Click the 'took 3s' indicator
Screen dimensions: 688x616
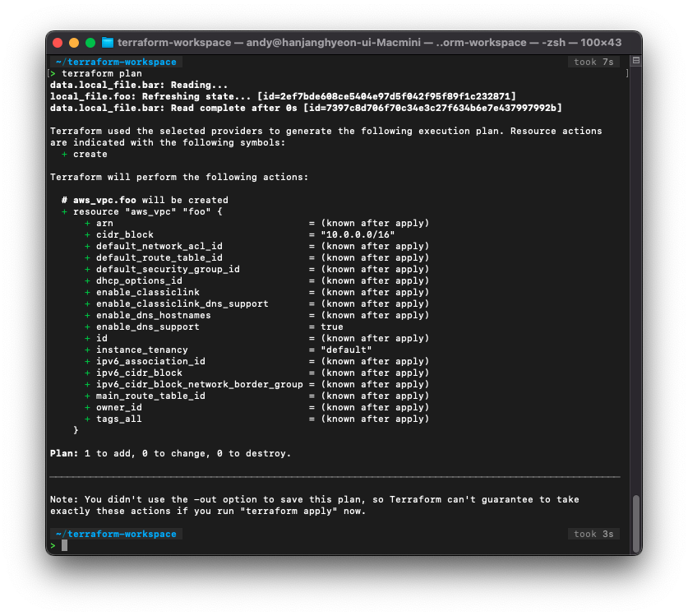coord(593,534)
